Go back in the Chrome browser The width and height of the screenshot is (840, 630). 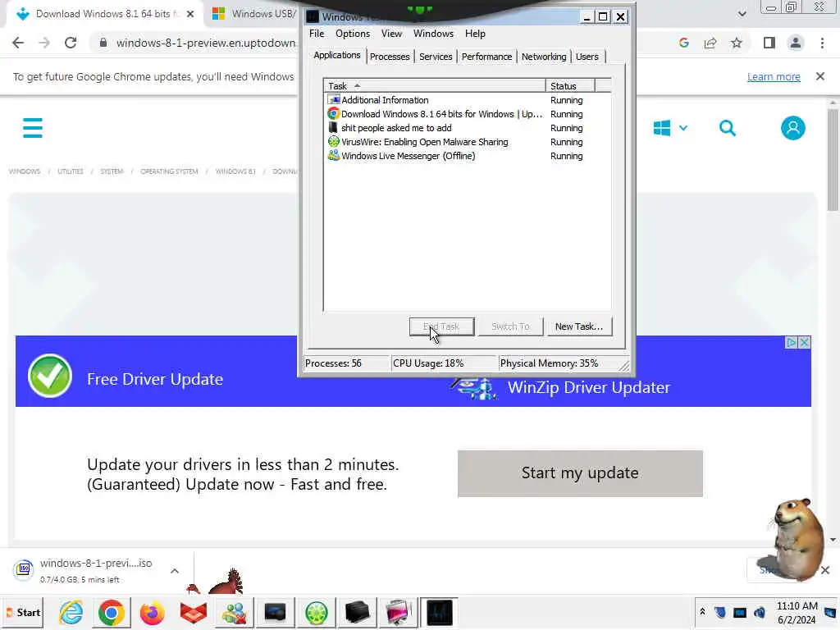pos(18,43)
